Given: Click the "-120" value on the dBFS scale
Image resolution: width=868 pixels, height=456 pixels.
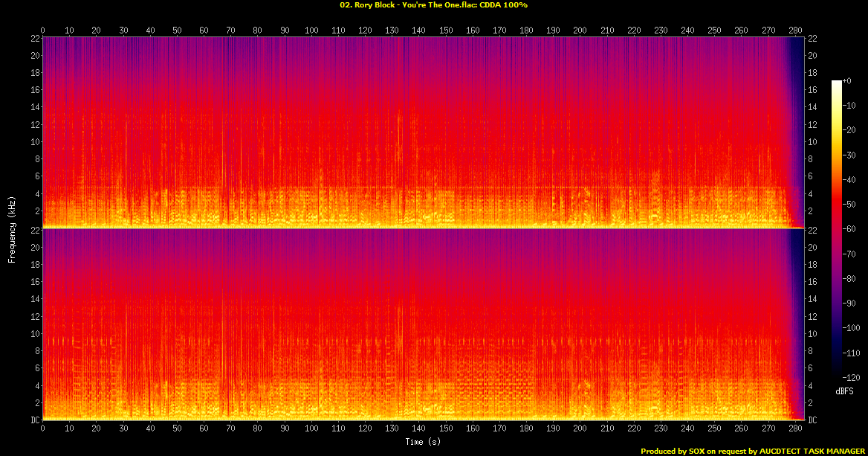Looking at the screenshot, I should coord(852,377).
